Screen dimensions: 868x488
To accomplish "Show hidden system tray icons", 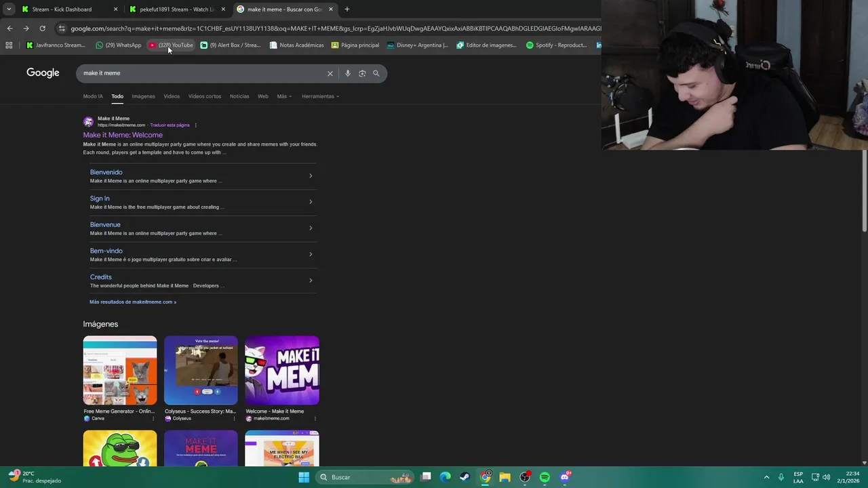I will pos(766,477).
